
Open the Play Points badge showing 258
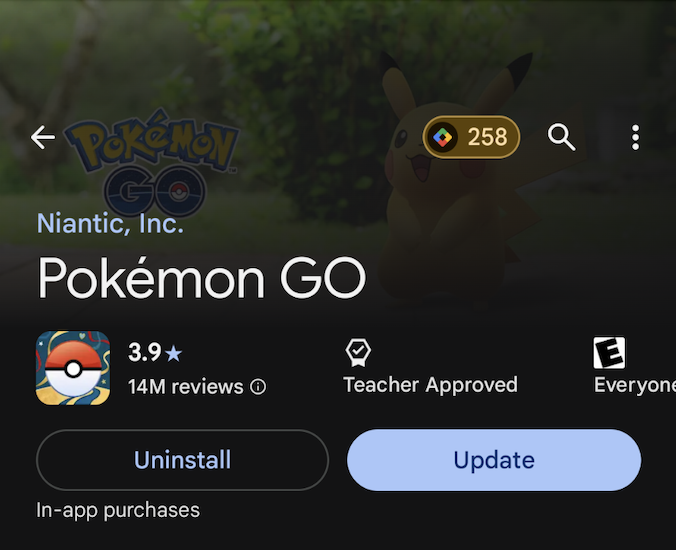(x=472, y=137)
